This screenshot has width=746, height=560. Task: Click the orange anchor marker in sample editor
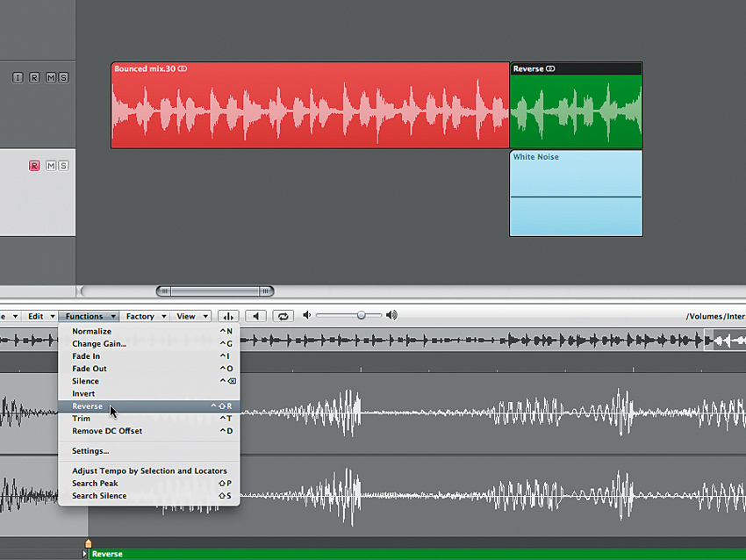pyautogui.click(x=88, y=542)
